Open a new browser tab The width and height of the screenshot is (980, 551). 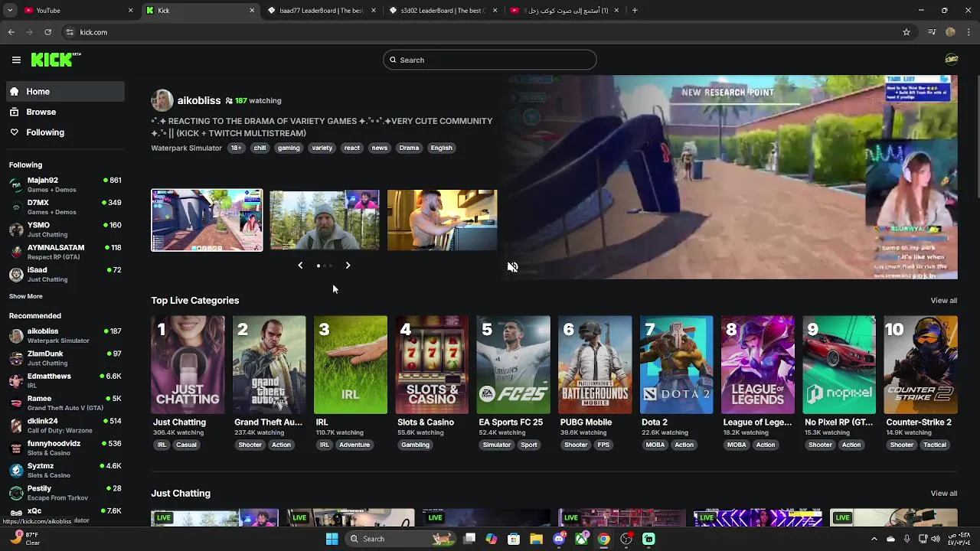(x=635, y=11)
